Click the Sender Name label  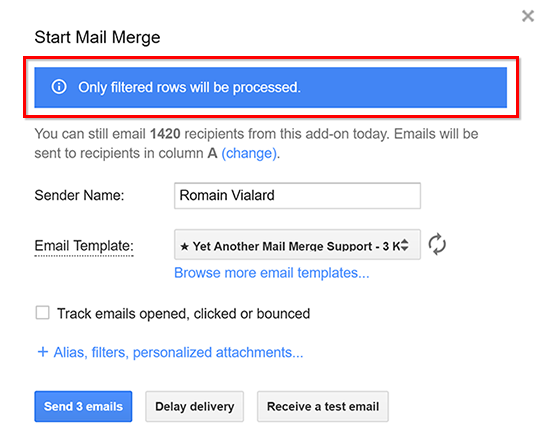pyautogui.click(x=79, y=195)
